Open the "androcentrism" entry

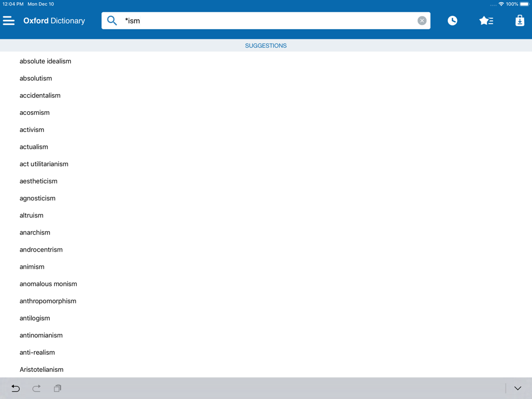coord(266,250)
